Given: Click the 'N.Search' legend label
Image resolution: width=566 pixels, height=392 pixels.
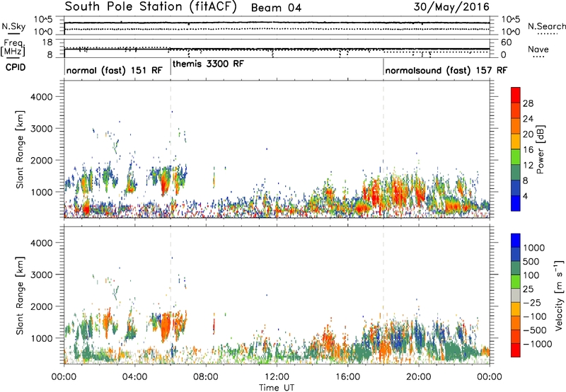Looking at the screenshot, I should [x=547, y=26].
